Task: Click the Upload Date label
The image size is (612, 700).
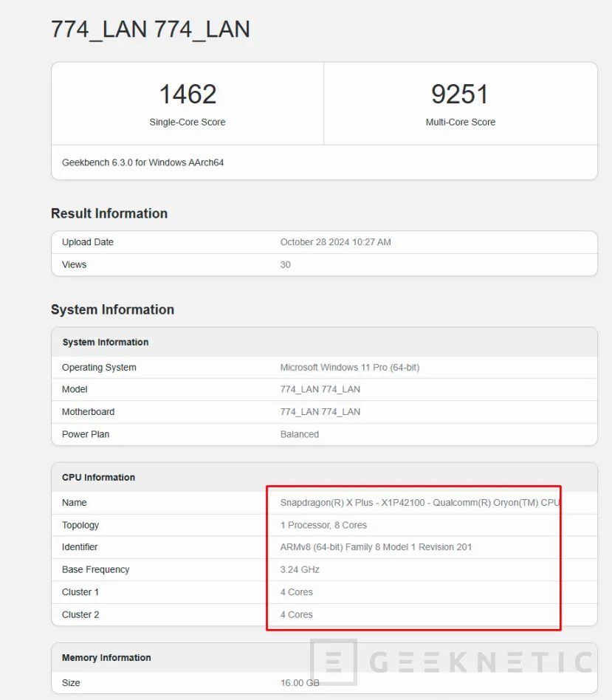Action: [x=88, y=242]
